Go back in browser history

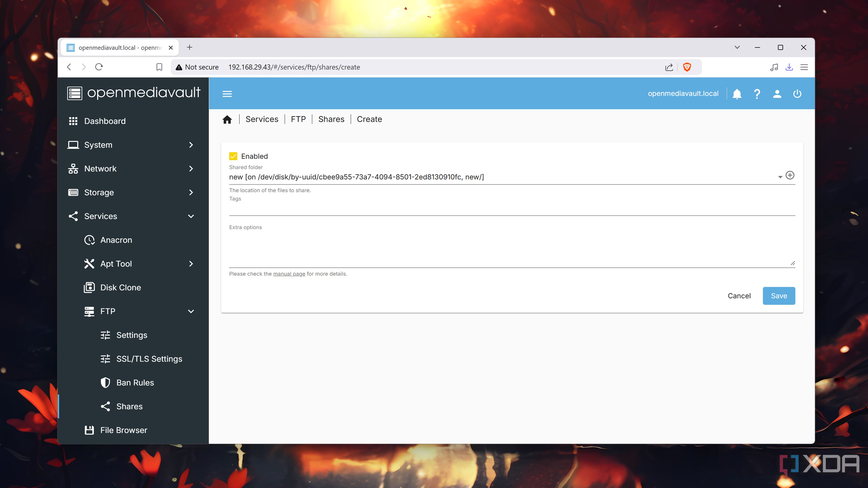[x=69, y=67]
